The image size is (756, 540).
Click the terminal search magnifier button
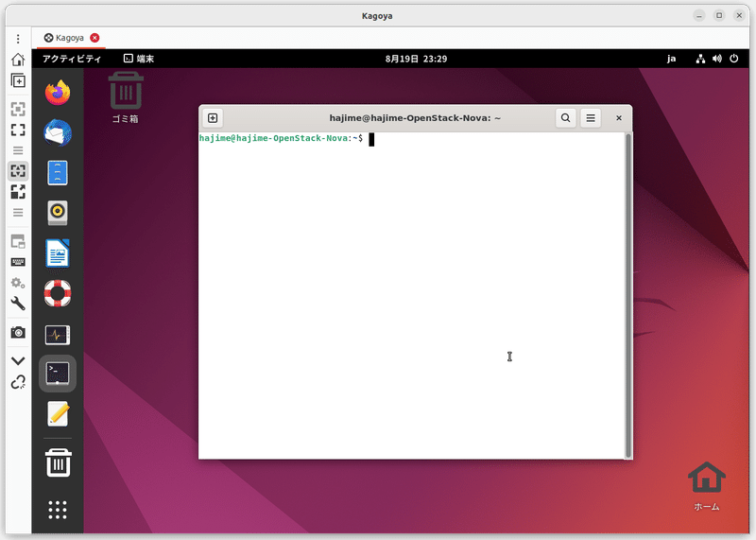[x=565, y=118]
